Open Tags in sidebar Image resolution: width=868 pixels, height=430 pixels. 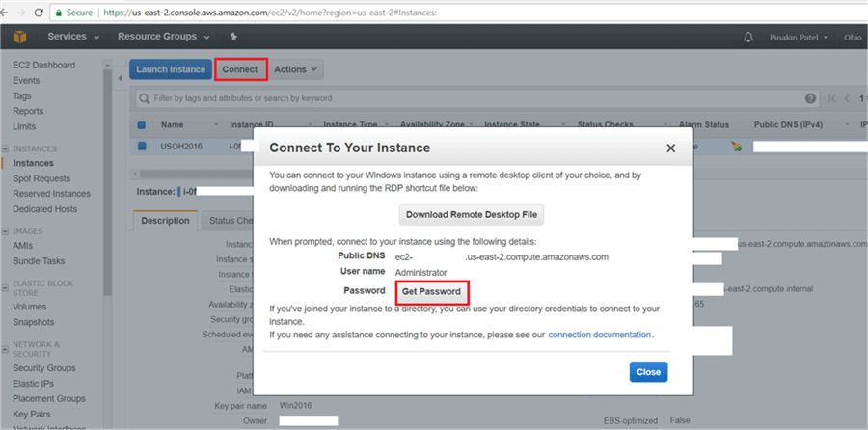[22, 95]
